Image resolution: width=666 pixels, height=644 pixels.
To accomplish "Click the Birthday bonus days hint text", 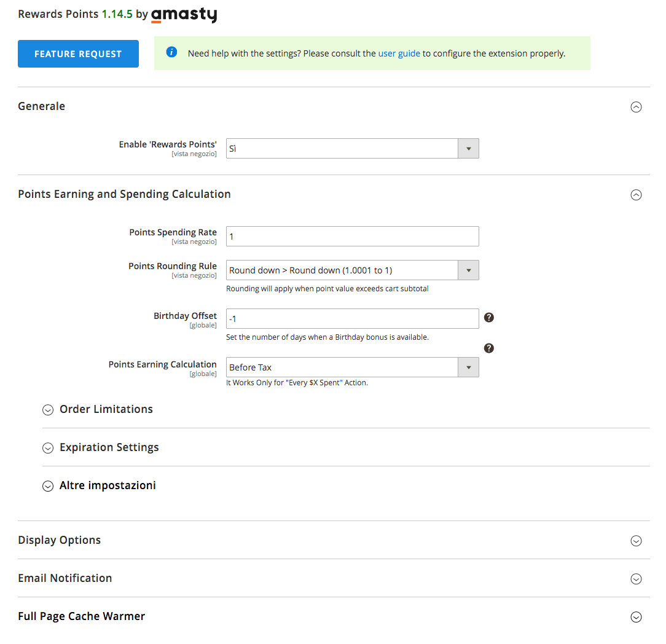I will [327, 337].
